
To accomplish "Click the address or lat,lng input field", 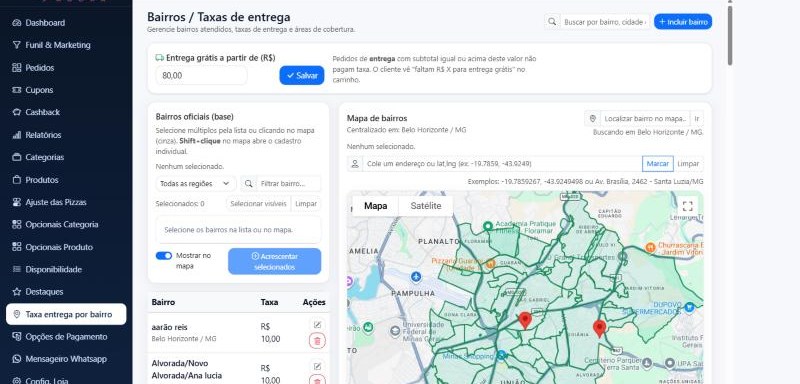I will tap(502, 164).
